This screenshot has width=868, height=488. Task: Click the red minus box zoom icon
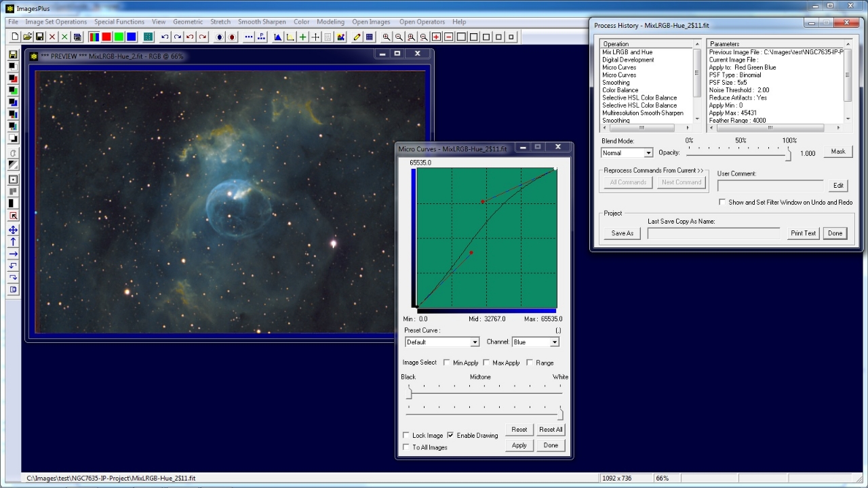[x=448, y=37]
